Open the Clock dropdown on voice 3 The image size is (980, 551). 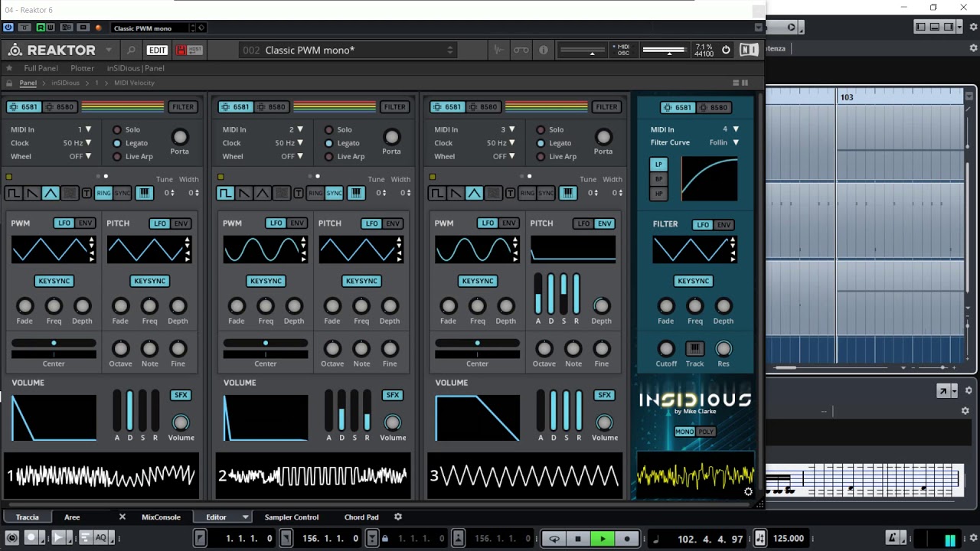tap(501, 143)
